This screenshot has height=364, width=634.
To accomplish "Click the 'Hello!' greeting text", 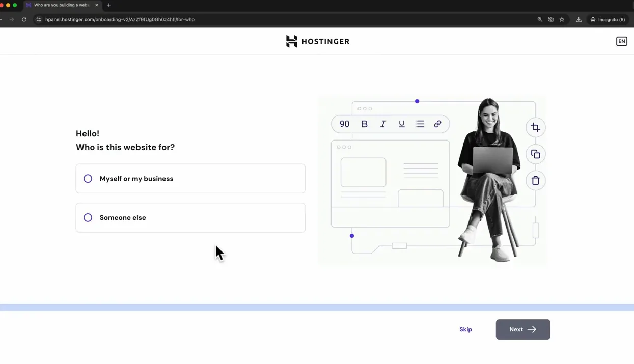I will tap(88, 133).
